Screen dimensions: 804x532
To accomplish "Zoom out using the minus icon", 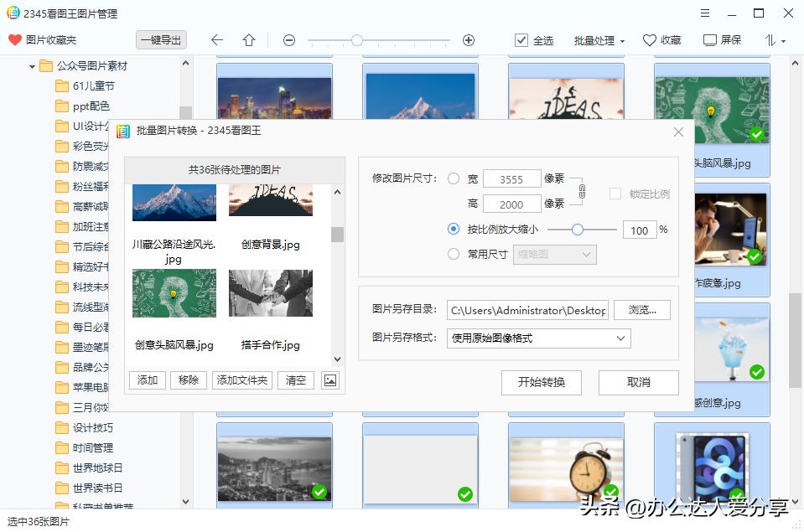I will 288,40.
